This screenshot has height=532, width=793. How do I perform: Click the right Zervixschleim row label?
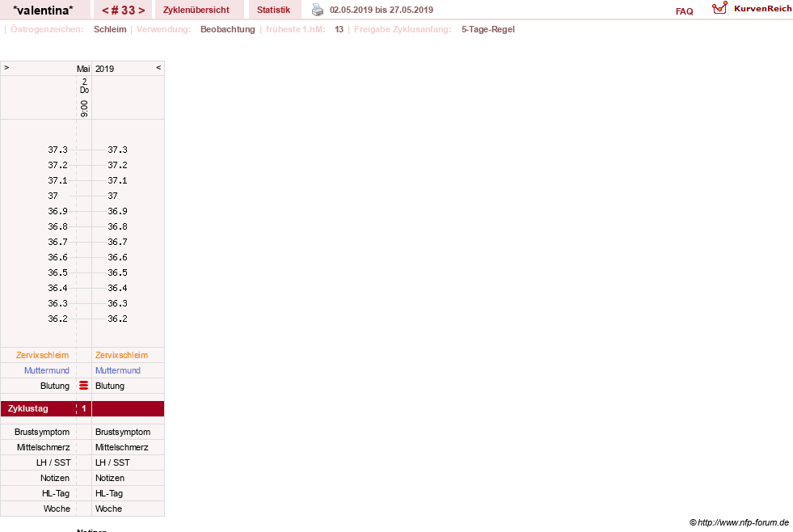[121, 355]
